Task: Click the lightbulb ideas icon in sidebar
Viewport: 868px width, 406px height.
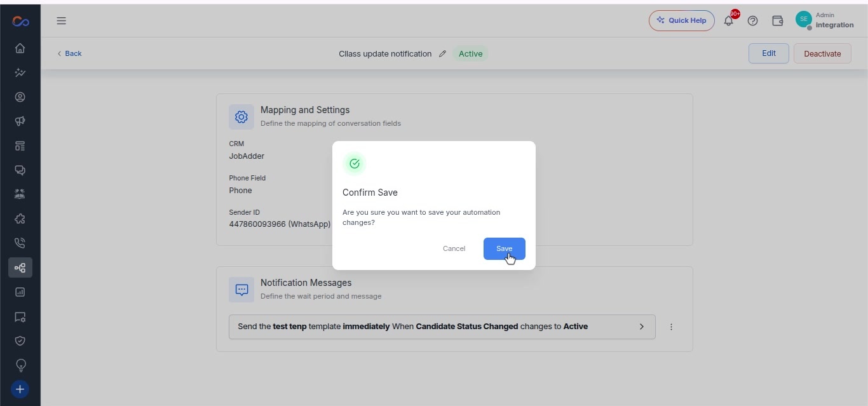Action: (20, 365)
